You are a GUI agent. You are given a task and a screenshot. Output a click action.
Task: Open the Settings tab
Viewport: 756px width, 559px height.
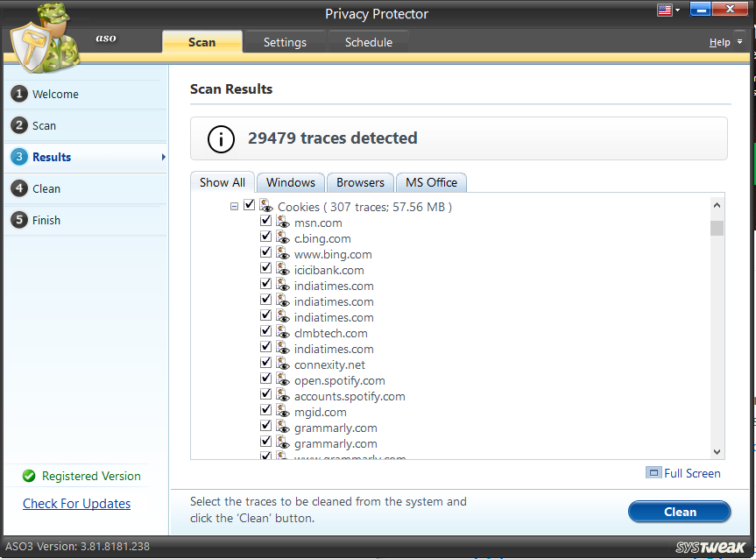pos(285,41)
